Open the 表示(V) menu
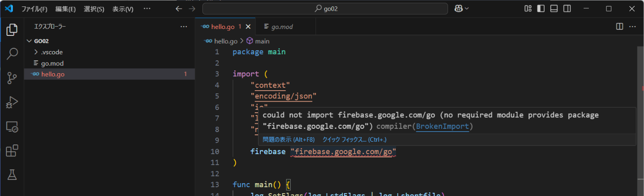 tap(123, 9)
